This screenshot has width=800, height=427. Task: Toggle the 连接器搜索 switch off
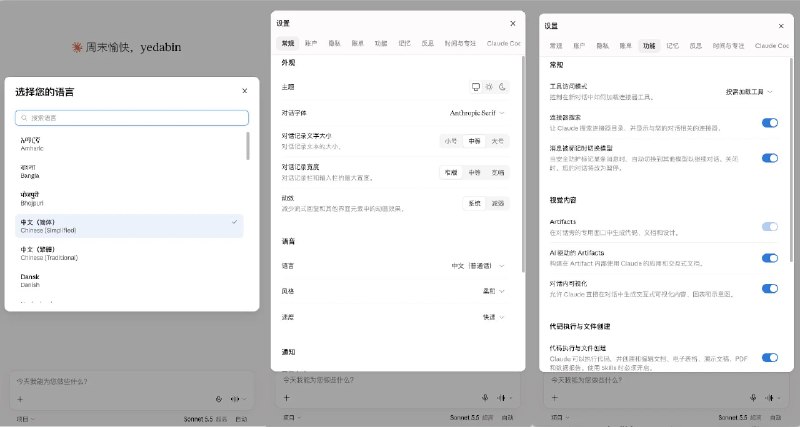click(769, 122)
